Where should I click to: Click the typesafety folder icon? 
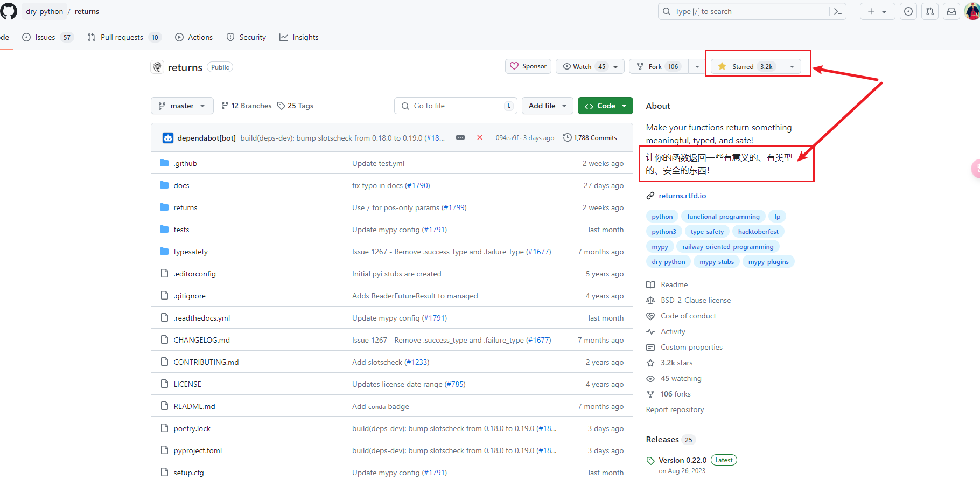coord(164,252)
